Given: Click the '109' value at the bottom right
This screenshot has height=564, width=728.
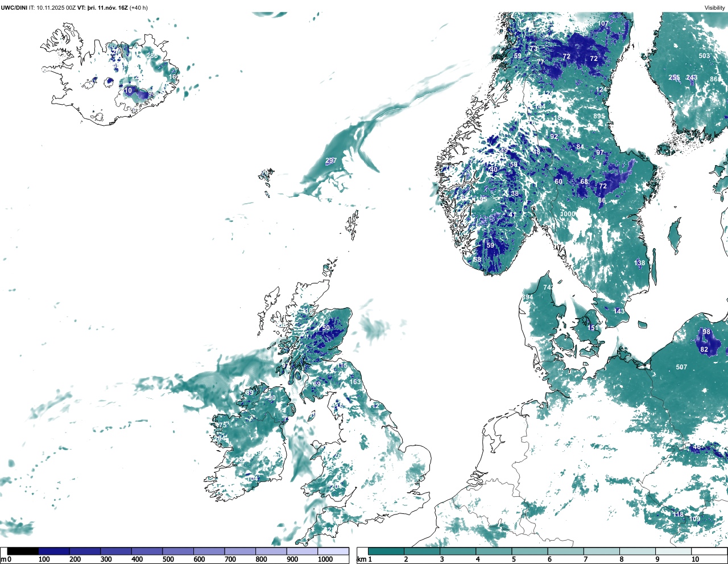Looking at the screenshot, I should point(694,518).
